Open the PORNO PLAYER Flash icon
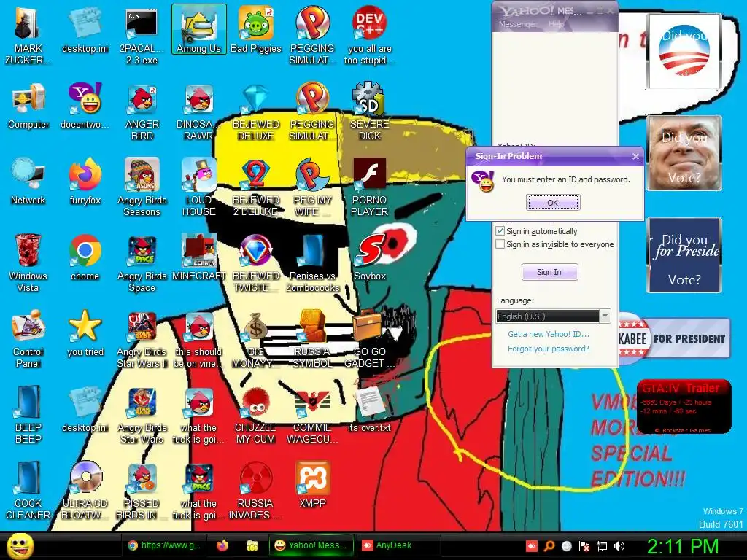This screenshot has width=747, height=560. point(369,187)
